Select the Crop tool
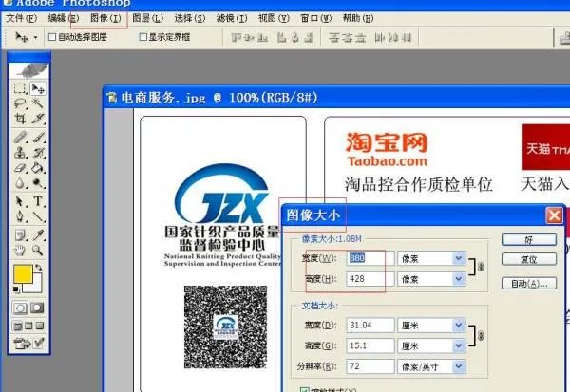Viewport: 570px width, 392px height. pos(20,119)
